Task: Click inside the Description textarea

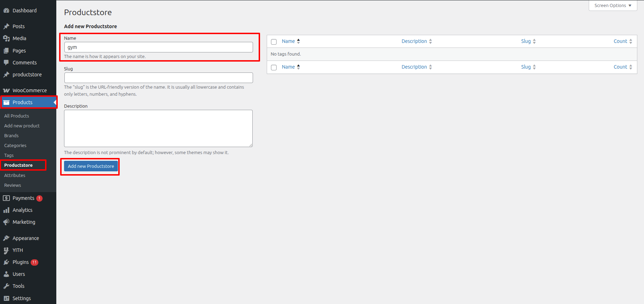Action: tap(158, 128)
